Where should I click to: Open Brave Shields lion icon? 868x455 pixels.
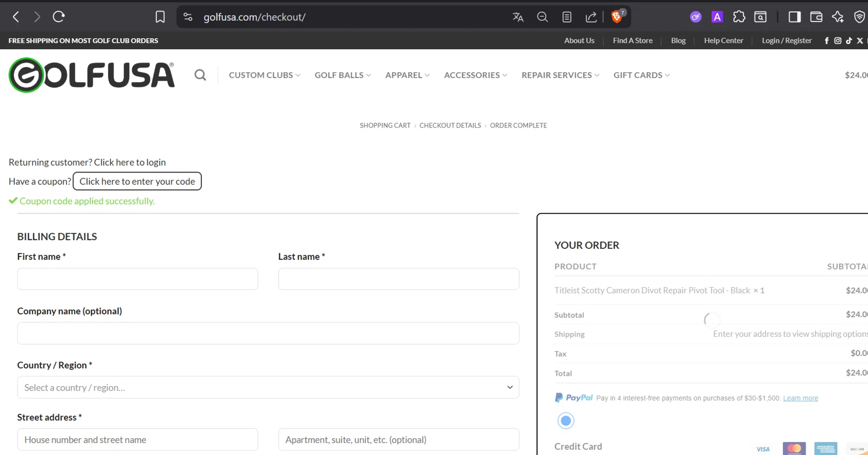617,16
